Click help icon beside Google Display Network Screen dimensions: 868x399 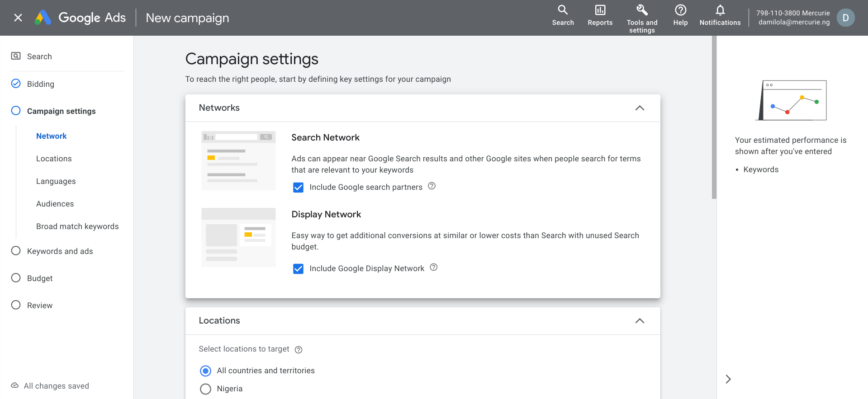point(434,268)
